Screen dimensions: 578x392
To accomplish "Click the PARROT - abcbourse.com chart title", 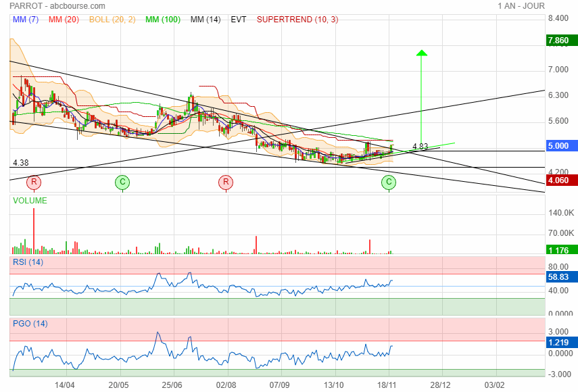I will coord(57,6).
